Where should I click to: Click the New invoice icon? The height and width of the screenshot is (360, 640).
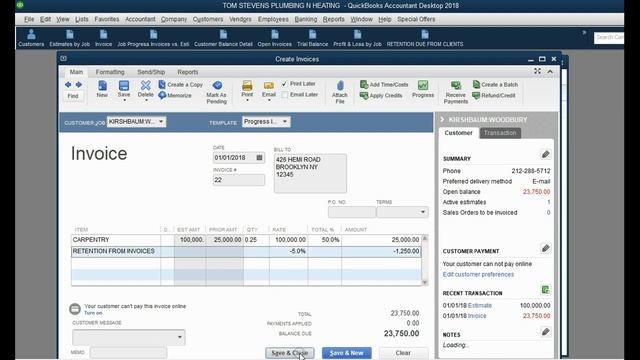[102, 89]
